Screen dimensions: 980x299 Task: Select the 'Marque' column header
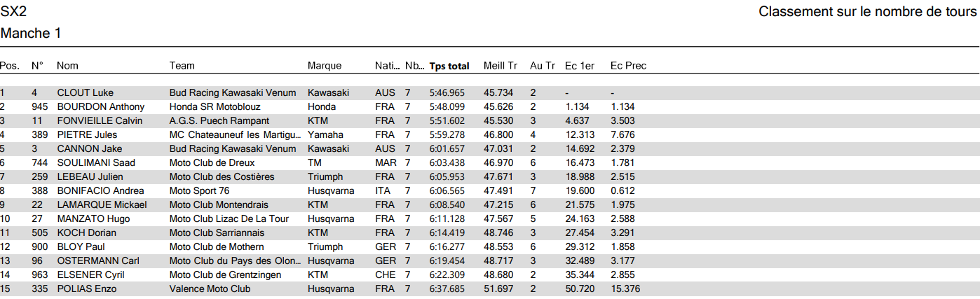325,66
